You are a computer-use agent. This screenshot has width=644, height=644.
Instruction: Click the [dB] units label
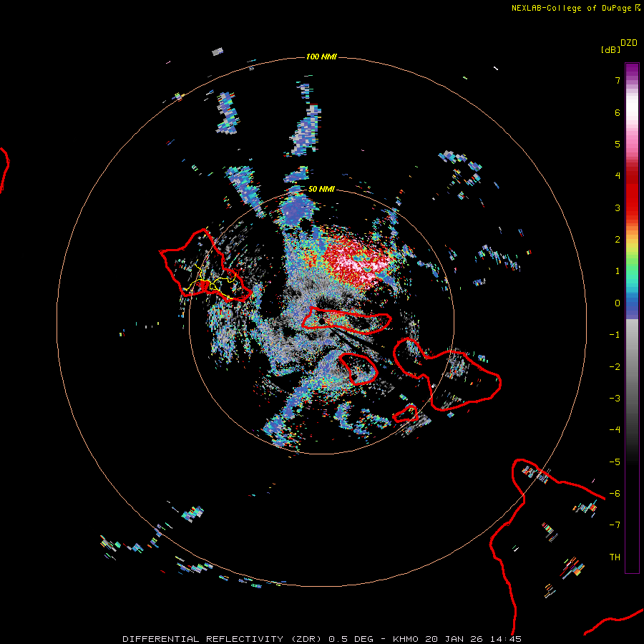click(x=610, y=49)
